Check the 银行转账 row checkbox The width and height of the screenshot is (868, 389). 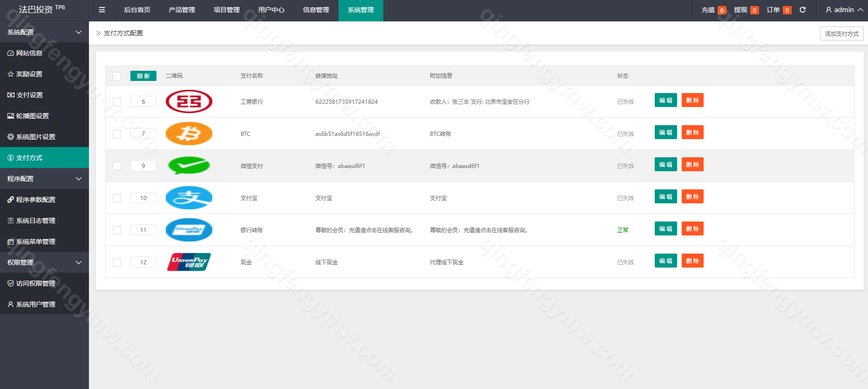pos(117,230)
